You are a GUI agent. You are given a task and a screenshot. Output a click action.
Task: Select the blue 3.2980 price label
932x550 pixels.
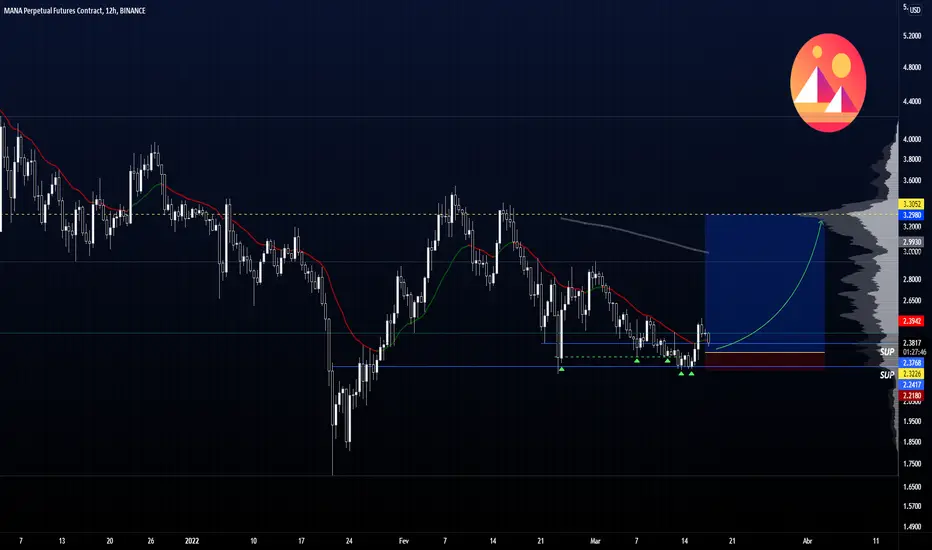[912, 215]
